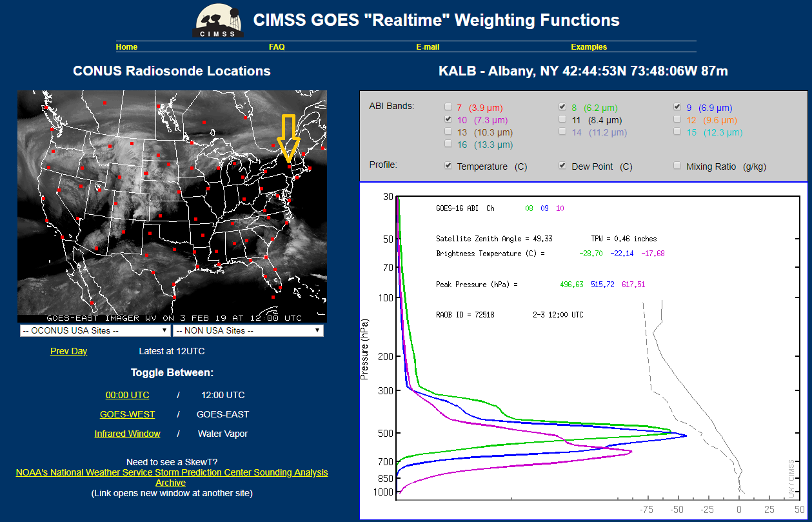Toggle band 10 (7.3 µm) checkbox
This screenshot has height=522, width=812.
coord(448,120)
